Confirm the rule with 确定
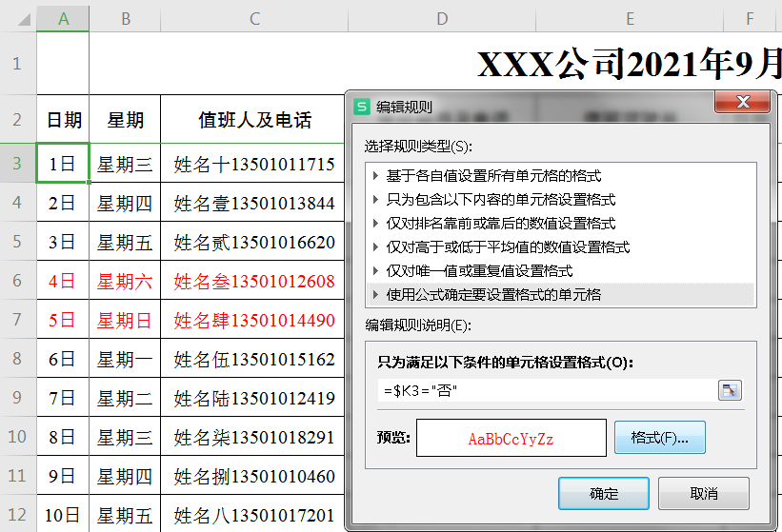Viewport: 782px width, 532px height. coord(604,493)
